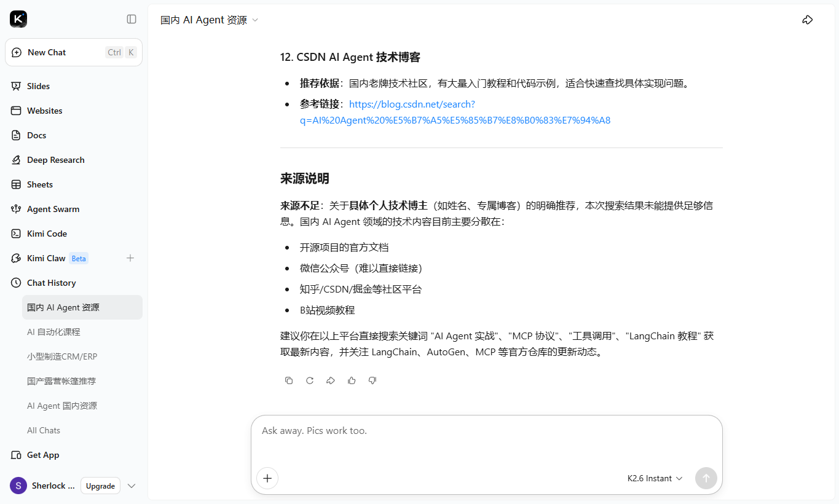
Task: Click bullet B站视频教程
Action: pos(328,310)
